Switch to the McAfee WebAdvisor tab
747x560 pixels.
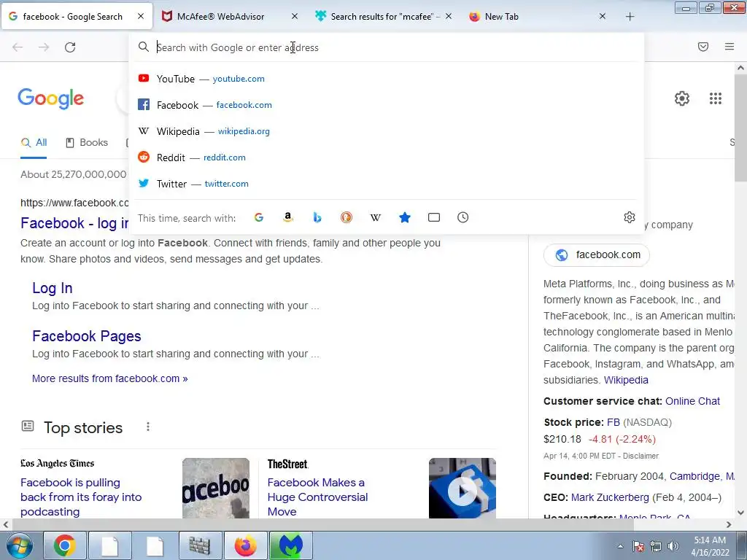(x=220, y=17)
